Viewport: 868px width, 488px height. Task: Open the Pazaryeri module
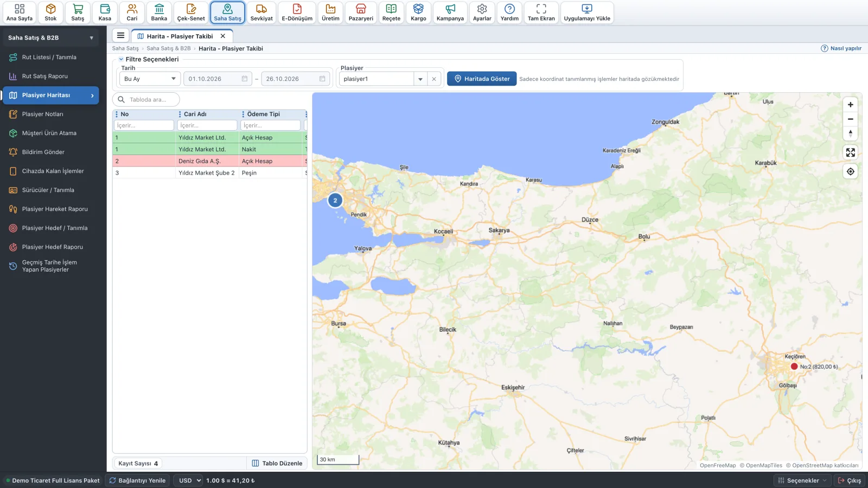point(361,12)
